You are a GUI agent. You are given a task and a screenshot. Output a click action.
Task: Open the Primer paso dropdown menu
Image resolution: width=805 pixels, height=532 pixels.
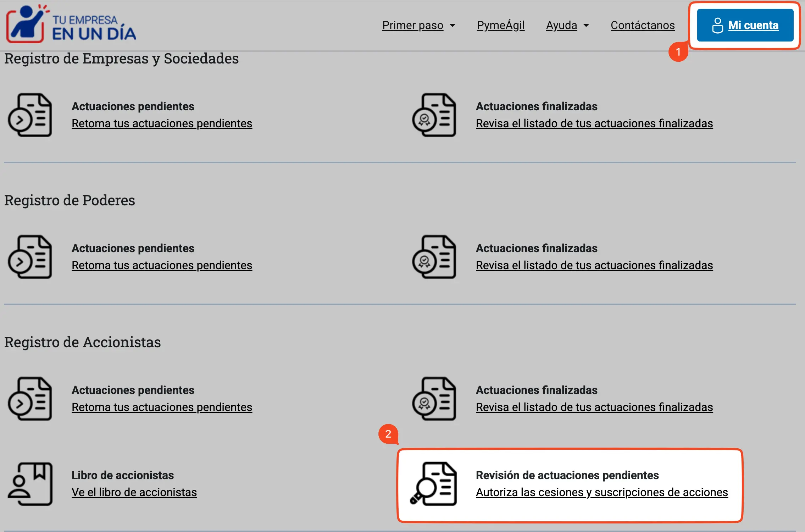(413, 25)
